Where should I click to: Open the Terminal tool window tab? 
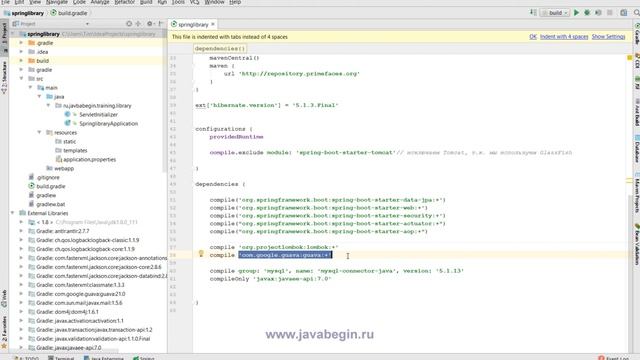click(x=61, y=358)
